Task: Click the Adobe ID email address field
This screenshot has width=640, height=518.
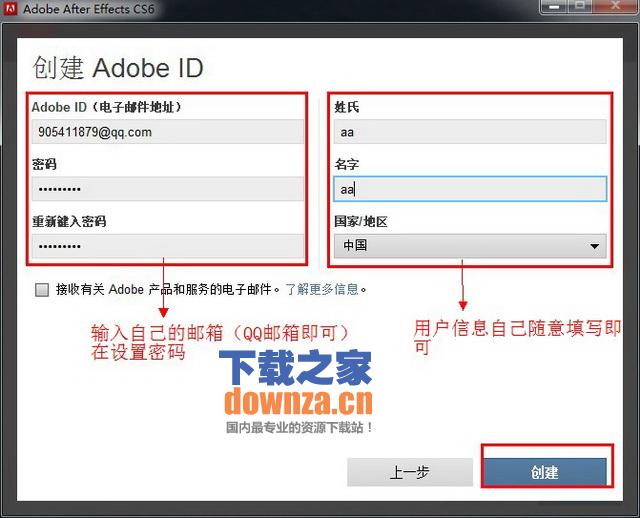Action: [168, 132]
